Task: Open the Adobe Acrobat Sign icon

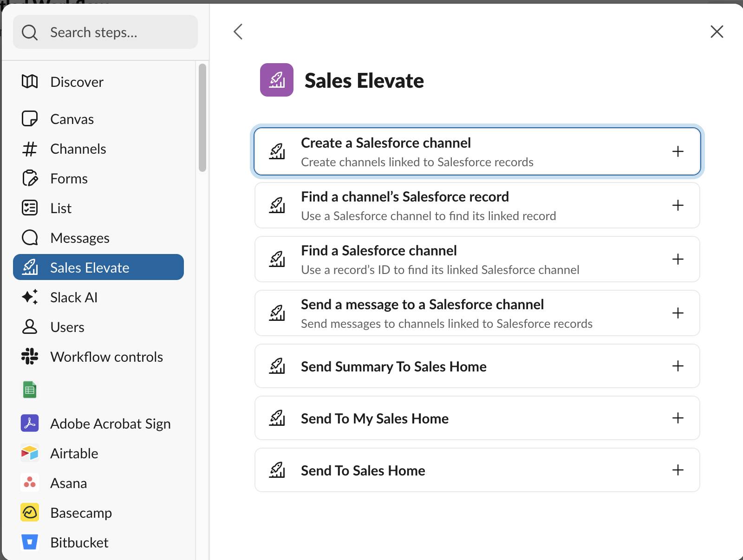Action: [x=30, y=423]
